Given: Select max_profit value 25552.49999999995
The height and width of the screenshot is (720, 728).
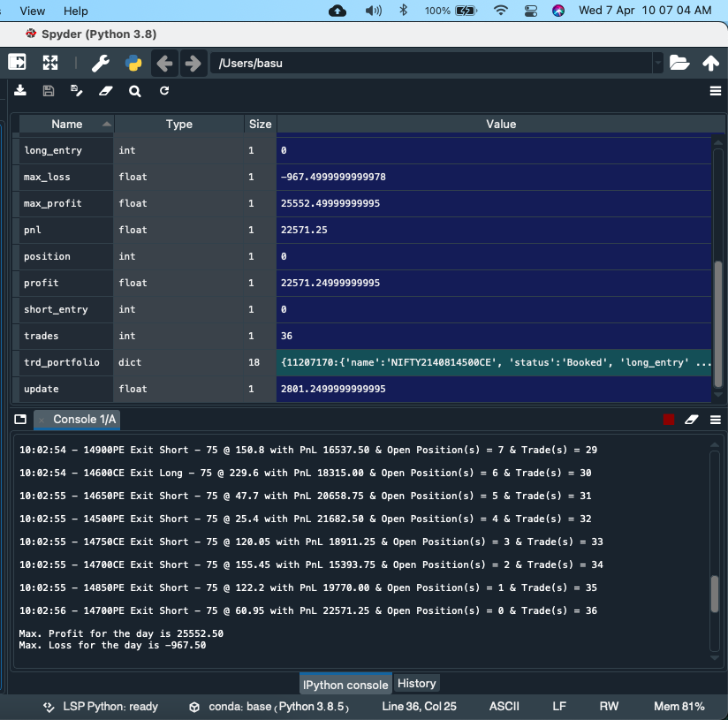Looking at the screenshot, I should (x=494, y=203).
